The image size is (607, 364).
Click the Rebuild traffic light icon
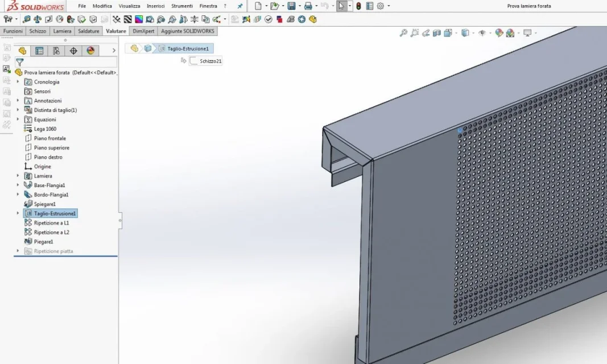point(358,6)
